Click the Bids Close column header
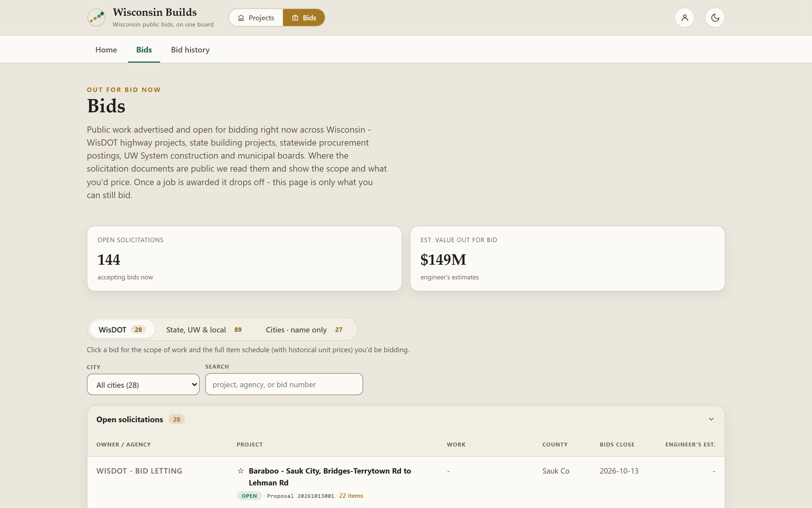Image resolution: width=812 pixels, height=508 pixels. pyautogui.click(x=617, y=445)
